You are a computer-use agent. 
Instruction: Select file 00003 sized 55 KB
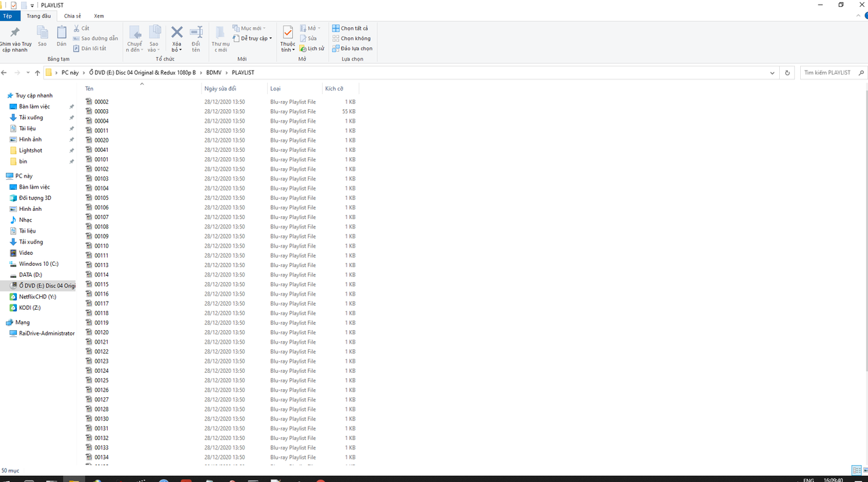pos(220,111)
